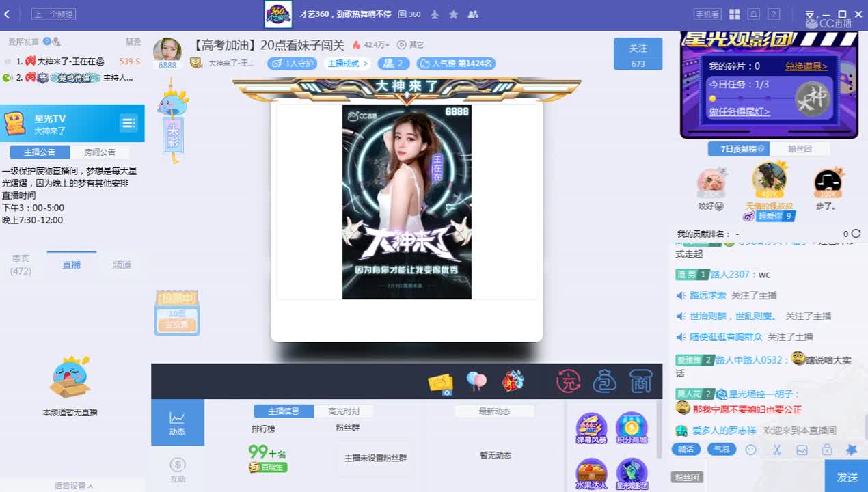Screen dimensions: 868x492
Task: Open the golden ticket gift icon
Action: point(440,384)
